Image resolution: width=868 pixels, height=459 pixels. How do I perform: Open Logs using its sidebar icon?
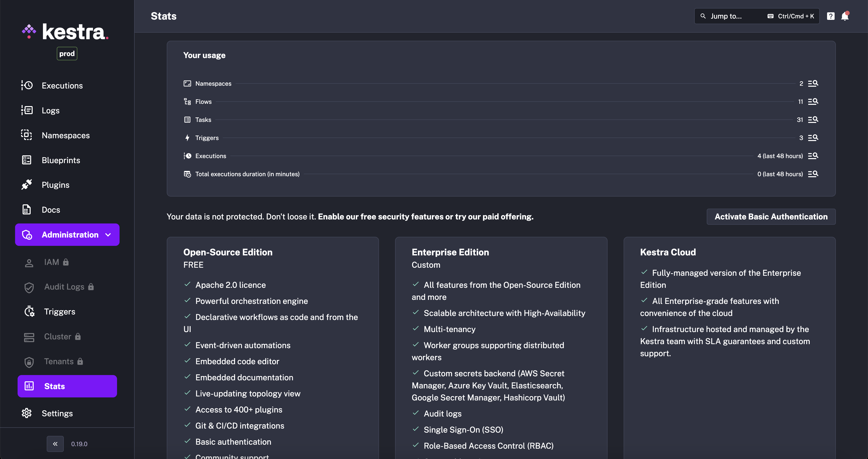[x=27, y=110]
